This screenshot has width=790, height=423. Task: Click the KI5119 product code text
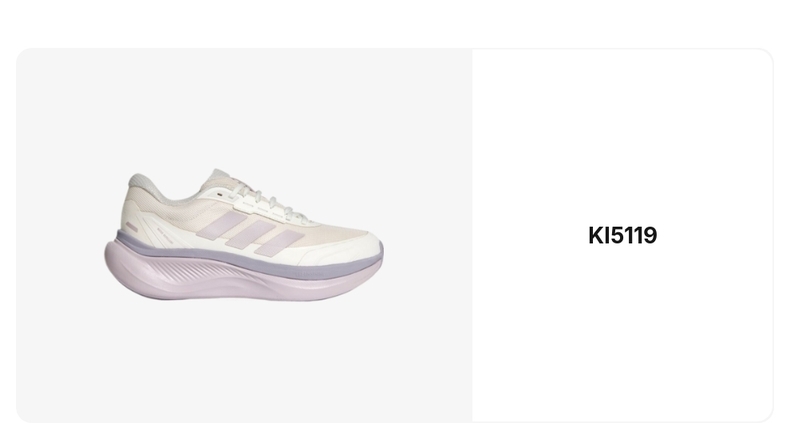click(x=622, y=236)
